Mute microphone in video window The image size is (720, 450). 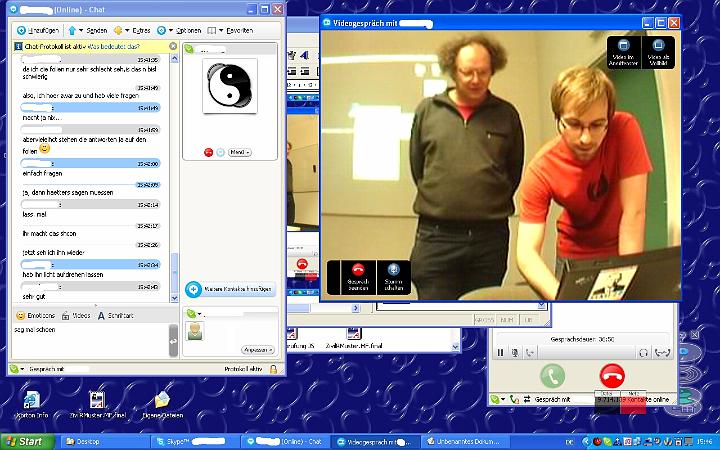pos(394,277)
